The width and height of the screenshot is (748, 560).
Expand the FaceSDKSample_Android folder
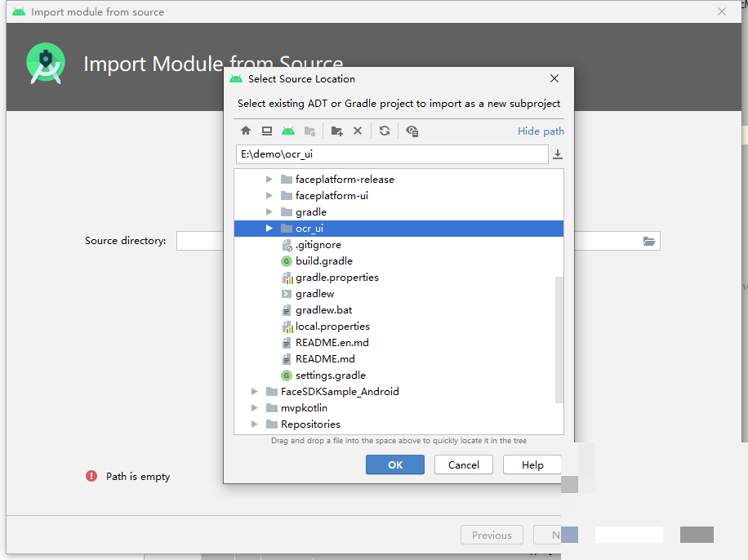pos(254,392)
